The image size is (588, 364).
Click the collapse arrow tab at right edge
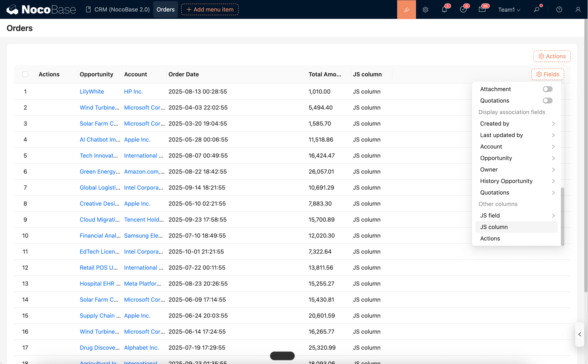(x=580, y=334)
